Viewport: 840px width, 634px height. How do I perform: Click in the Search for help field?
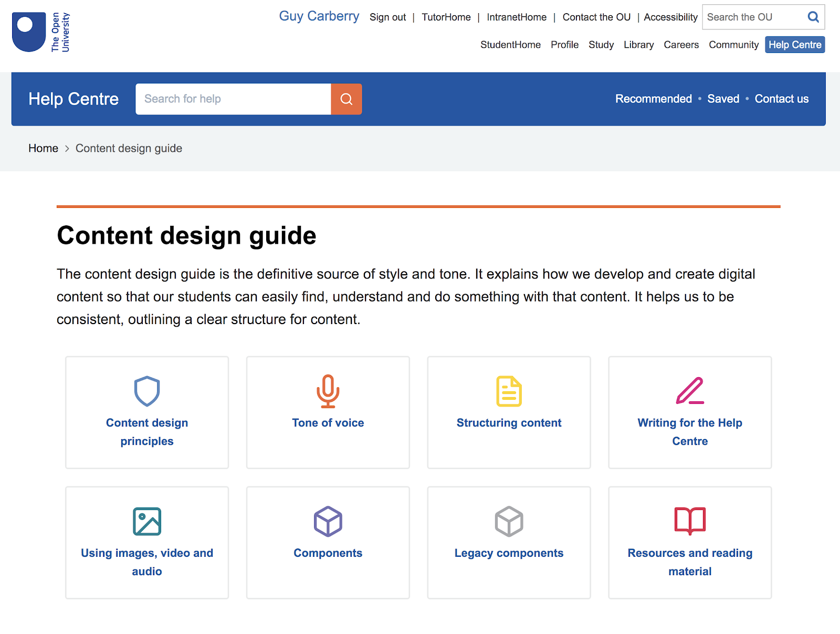pos(234,99)
